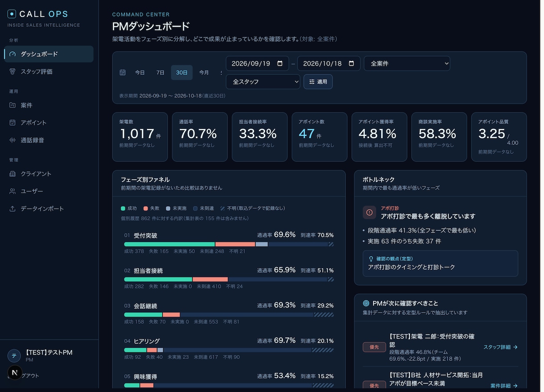Click the 適用 apply button
Screen dimensions: 544x392
[318, 82]
